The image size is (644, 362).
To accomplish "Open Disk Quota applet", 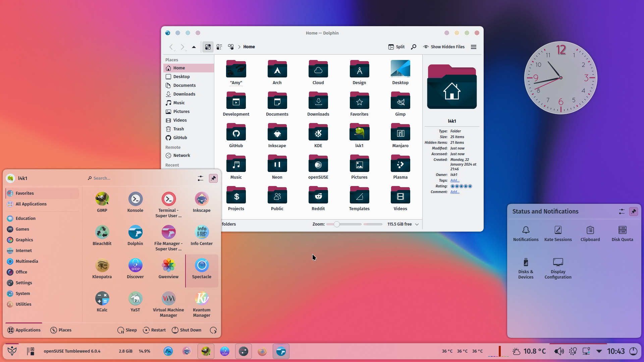I will tap(622, 234).
